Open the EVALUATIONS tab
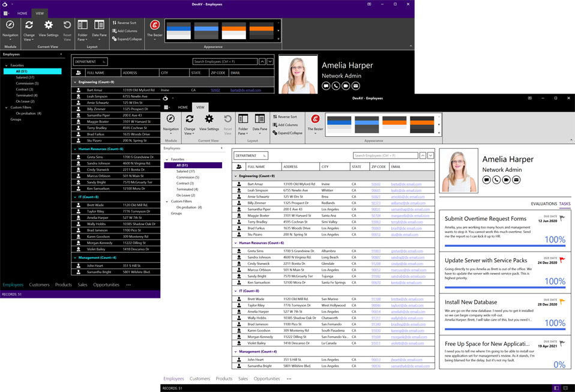 (x=544, y=204)
